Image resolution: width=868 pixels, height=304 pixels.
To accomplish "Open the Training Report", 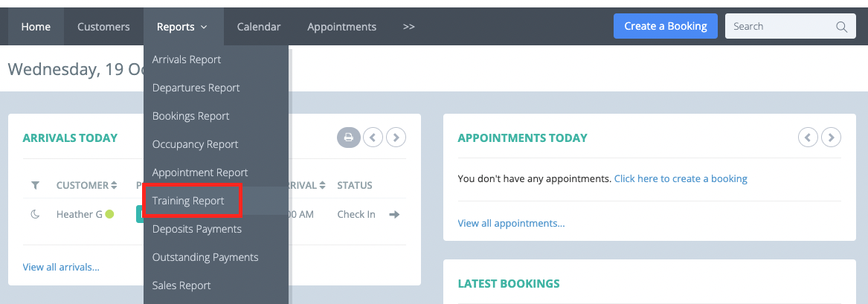I will click(188, 201).
